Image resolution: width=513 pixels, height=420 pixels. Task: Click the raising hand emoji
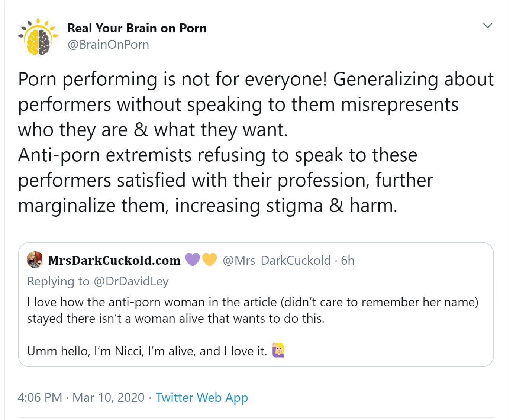point(278,350)
